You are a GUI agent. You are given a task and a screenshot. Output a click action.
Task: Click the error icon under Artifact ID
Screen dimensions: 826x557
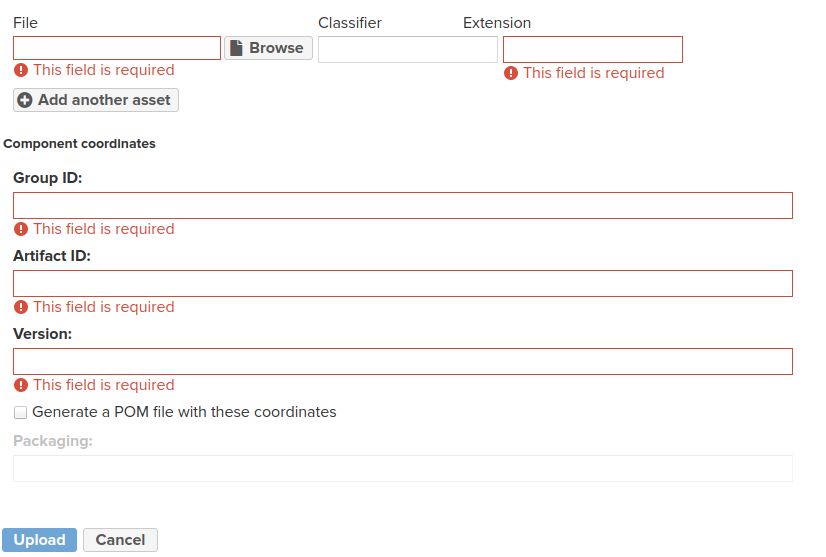pos(21,307)
